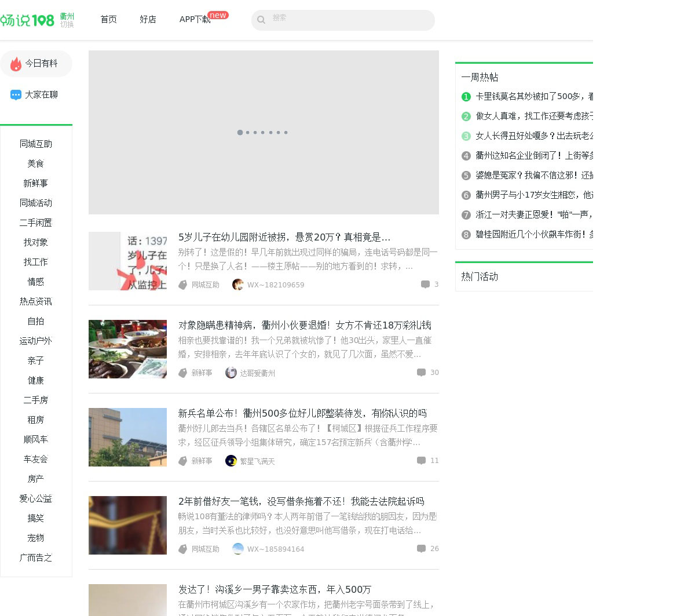695x616 pixels.
Task: Click the search magnifier icon
Action: (x=261, y=20)
